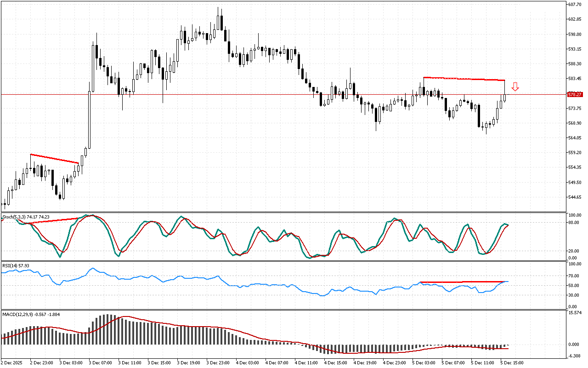Select the current price tag 578.27
Viewport: 588px width, 368px height.
click(x=575, y=94)
